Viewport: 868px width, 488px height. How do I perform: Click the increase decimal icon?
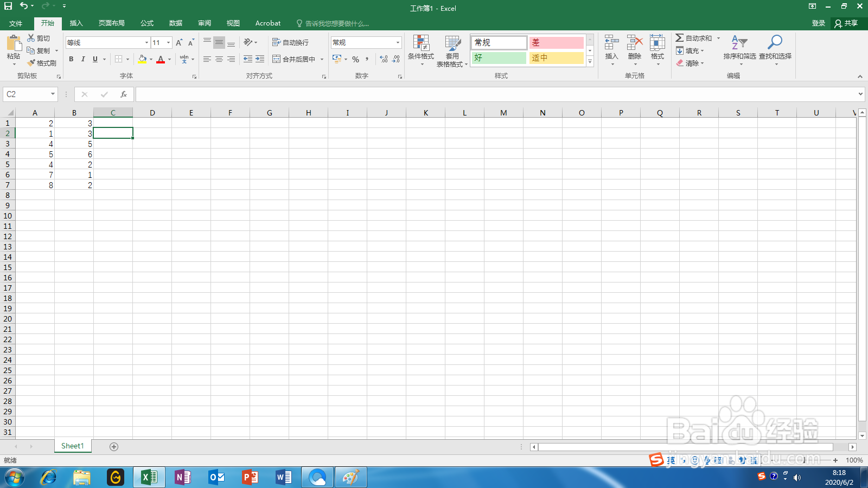click(x=384, y=59)
